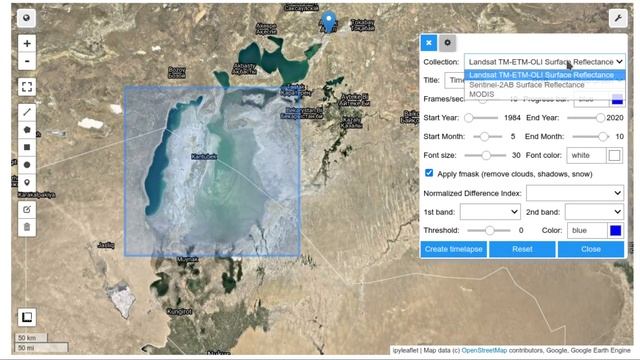Open the Collection dropdown
640x360 pixels.
point(544,62)
